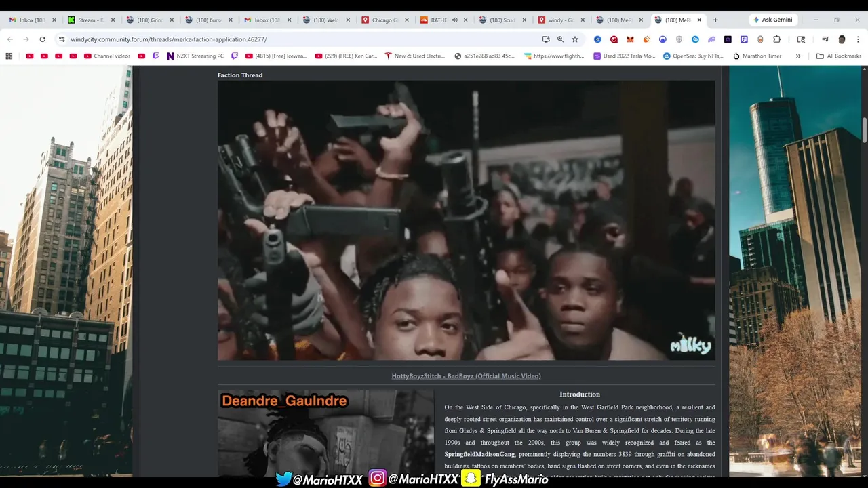Open the (4815) [Free] Icewea... bookmark
The image size is (868, 488).
[x=276, y=56]
